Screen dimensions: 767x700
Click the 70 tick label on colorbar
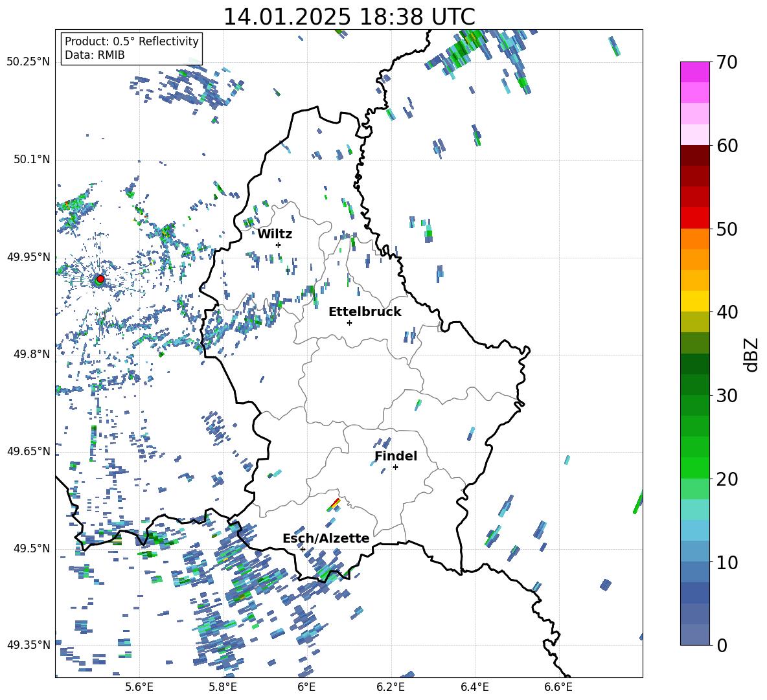727,62
